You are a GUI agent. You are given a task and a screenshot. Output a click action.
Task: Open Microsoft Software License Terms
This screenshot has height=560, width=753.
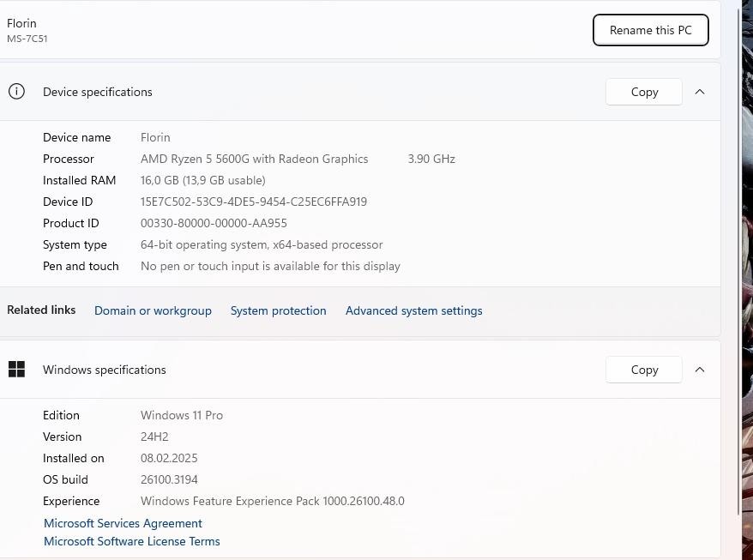tap(131, 541)
